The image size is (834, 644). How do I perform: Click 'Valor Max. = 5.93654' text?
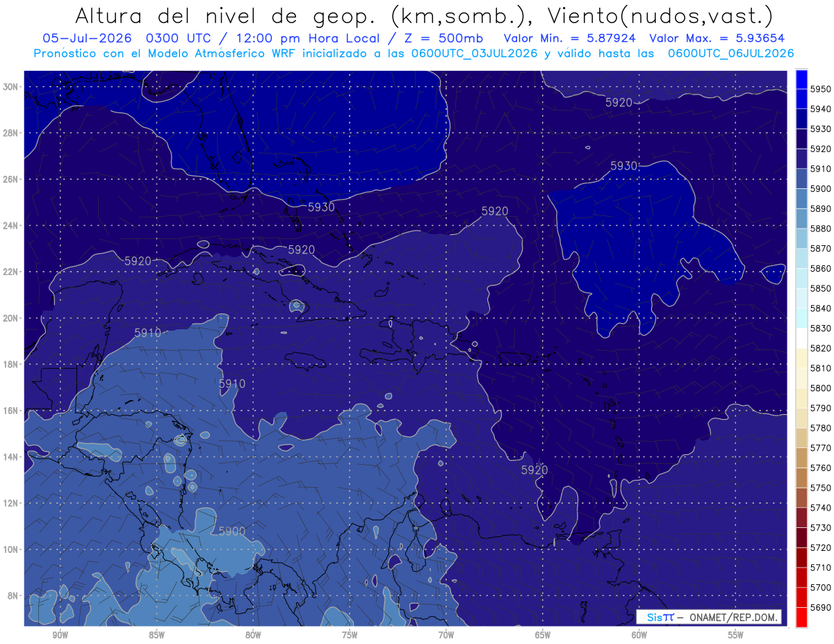tap(719, 38)
